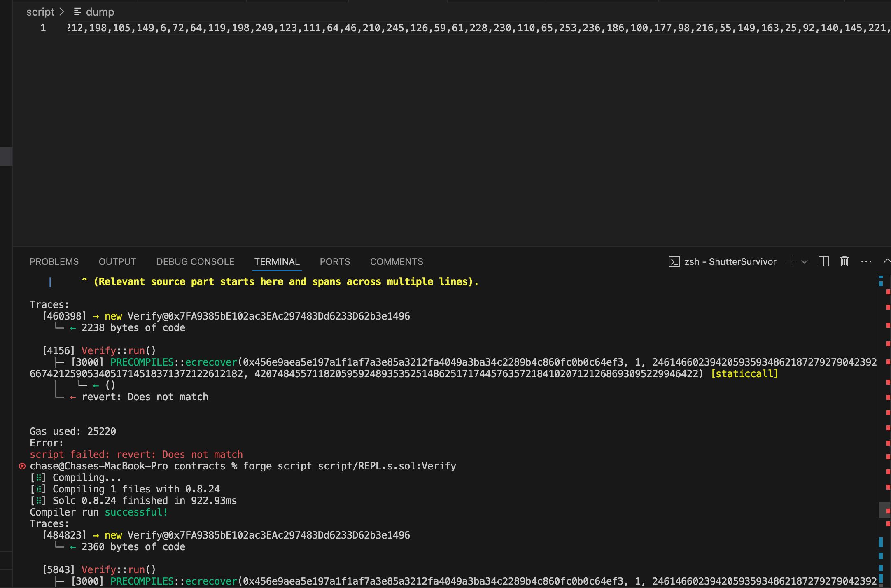Click the 'revert: Does not match' trace line
This screenshot has height=588, width=891.
145,397
